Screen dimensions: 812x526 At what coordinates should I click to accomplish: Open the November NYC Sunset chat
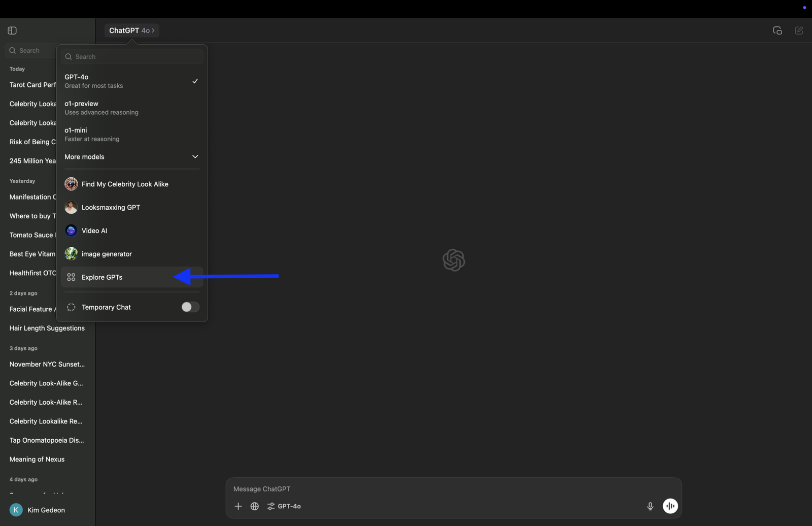[47, 364]
